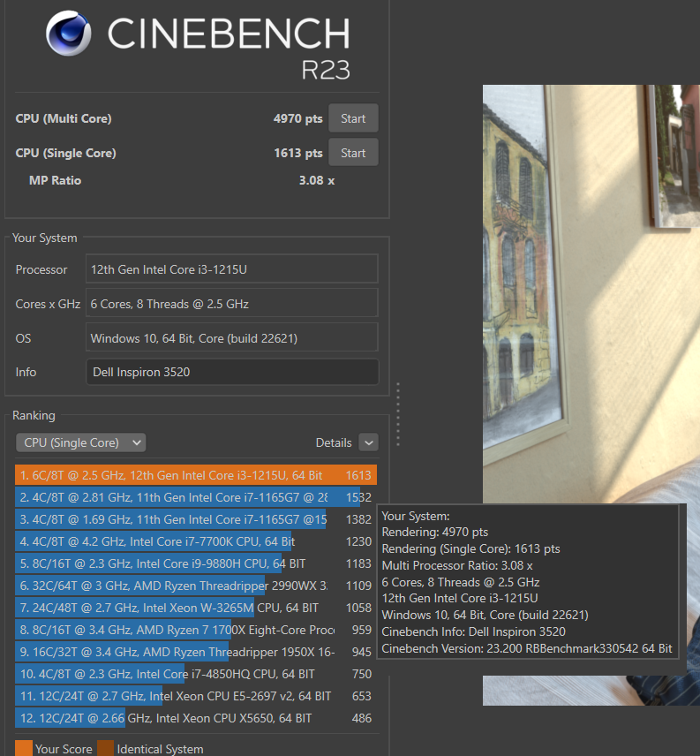The image size is (700, 756).
Task: Select ranking row 7 Xeon W-3265M
Action: point(196,608)
